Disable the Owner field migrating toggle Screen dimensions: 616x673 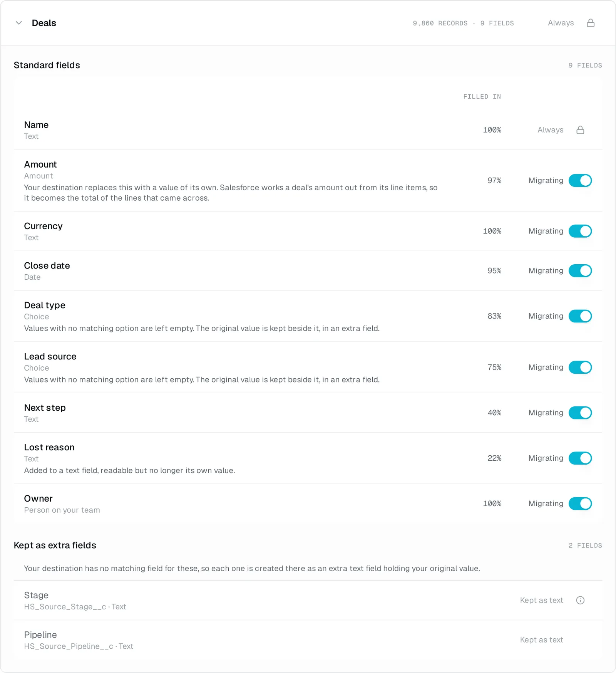pos(580,503)
